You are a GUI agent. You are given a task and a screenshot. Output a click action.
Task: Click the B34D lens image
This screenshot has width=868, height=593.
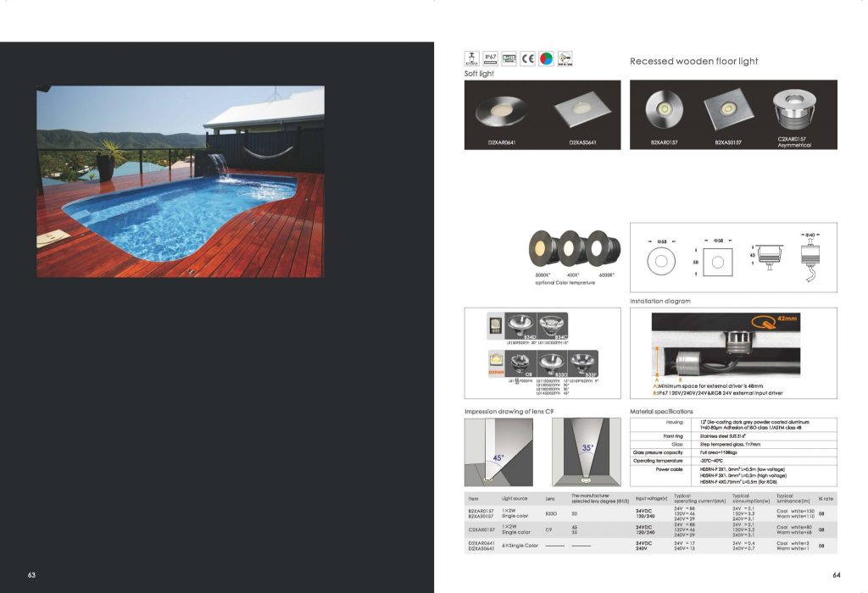pos(518,326)
